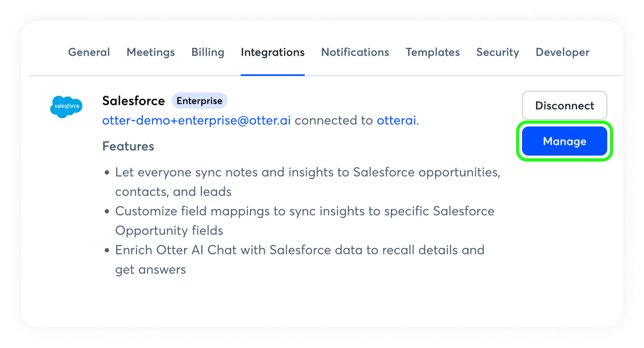This screenshot has height=348, width=644.
Task: Switch to the Templates tab
Action: click(433, 52)
